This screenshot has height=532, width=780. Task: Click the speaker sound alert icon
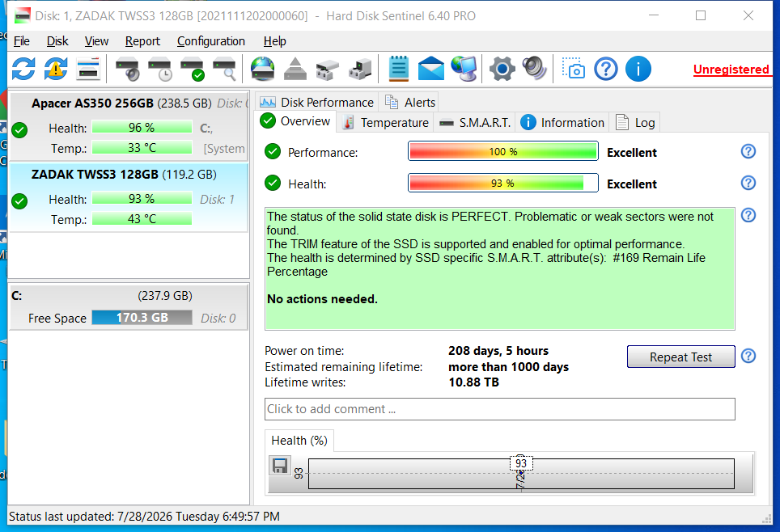[x=534, y=69]
